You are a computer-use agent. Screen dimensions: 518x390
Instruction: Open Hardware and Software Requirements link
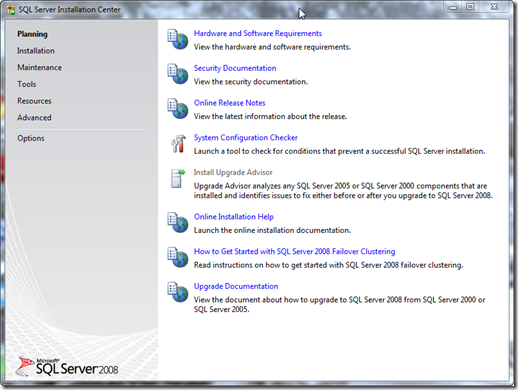pos(258,33)
